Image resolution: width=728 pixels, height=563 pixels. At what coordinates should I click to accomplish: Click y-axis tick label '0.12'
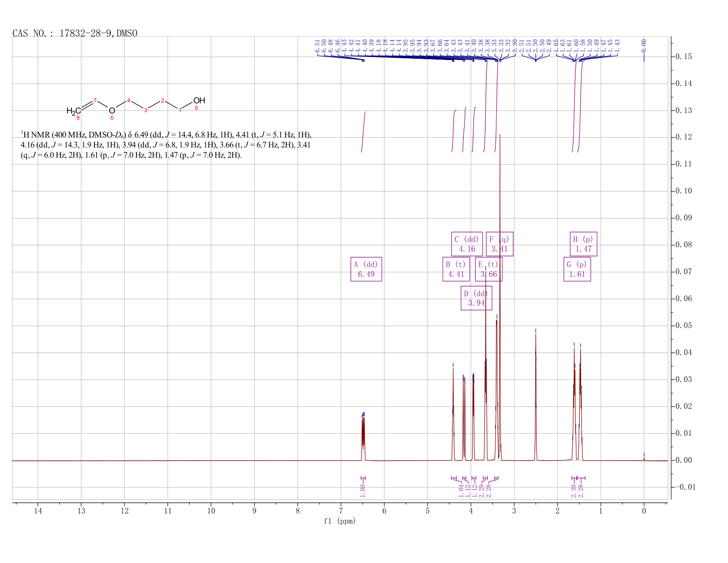[x=683, y=137]
